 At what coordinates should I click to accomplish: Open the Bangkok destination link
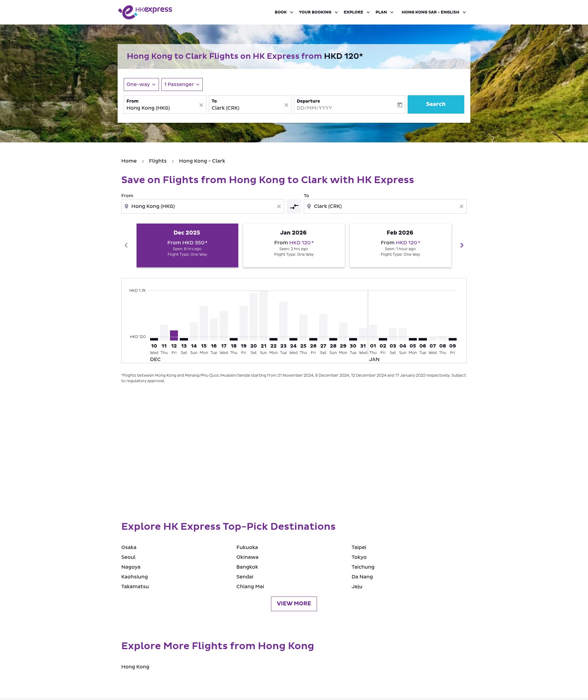click(x=247, y=567)
